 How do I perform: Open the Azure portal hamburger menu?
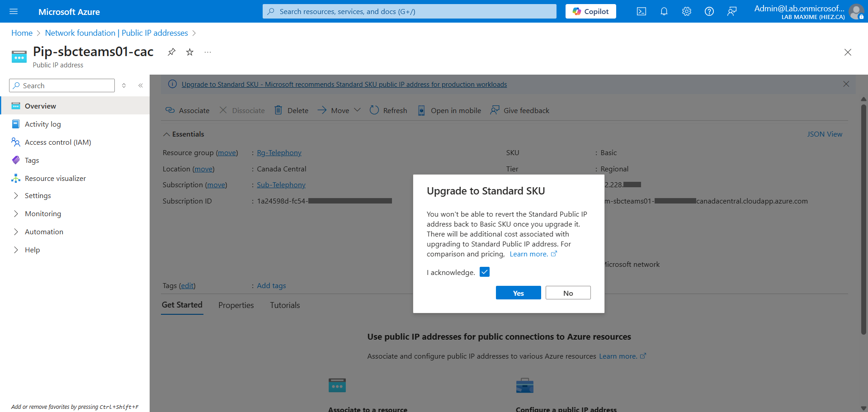[x=14, y=12]
